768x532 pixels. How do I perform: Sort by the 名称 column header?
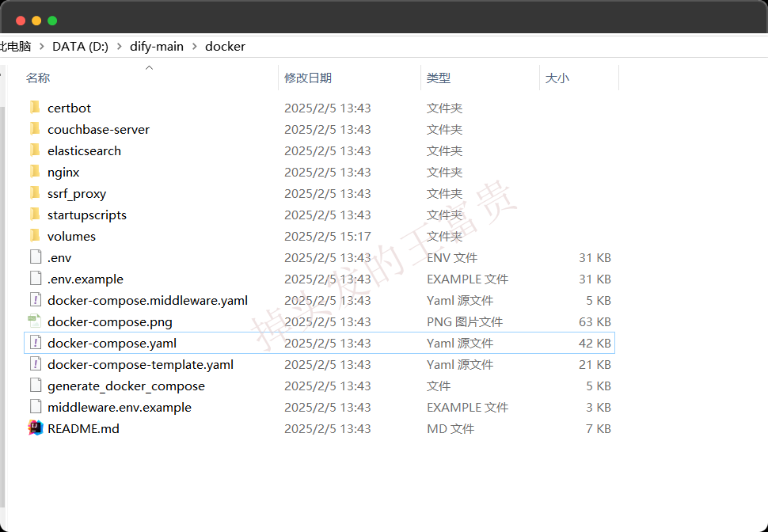coord(38,78)
